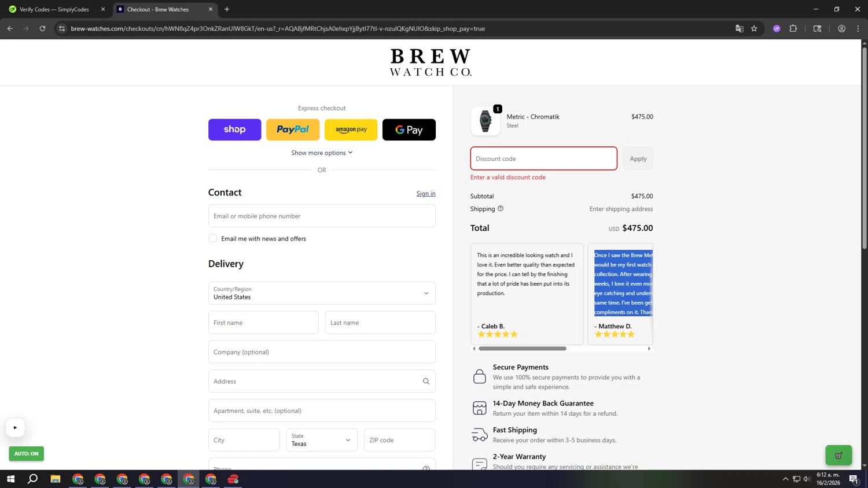The height and width of the screenshot is (488, 868).
Task: Open the Extensions puzzle icon
Action: (793, 28)
